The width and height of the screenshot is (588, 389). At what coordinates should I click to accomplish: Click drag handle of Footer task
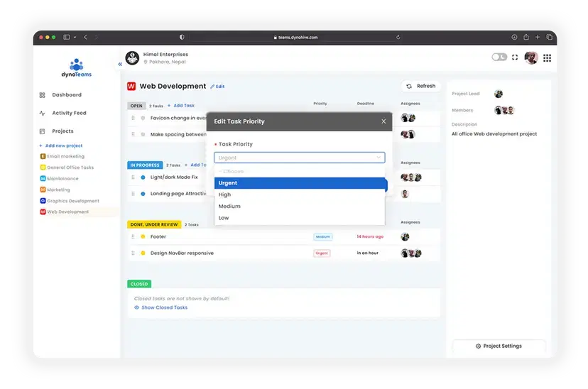[133, 237]
